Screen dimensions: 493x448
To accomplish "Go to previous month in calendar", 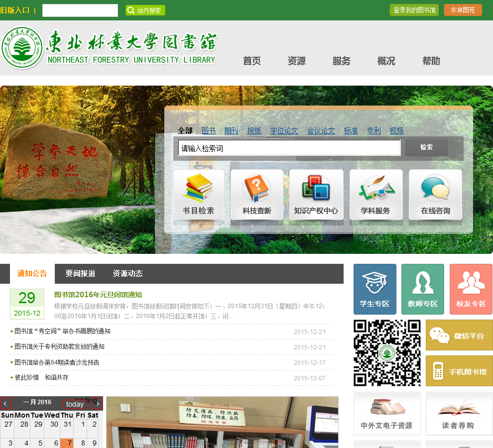I will click(5, 403).
